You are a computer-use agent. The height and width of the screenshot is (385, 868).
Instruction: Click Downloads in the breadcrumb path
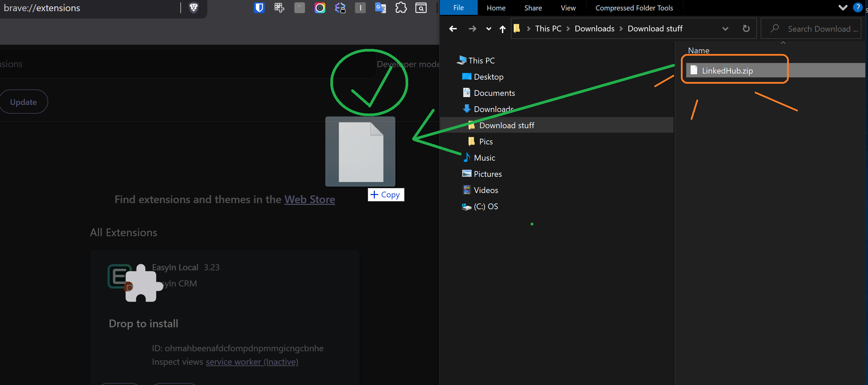coord(594,29)
